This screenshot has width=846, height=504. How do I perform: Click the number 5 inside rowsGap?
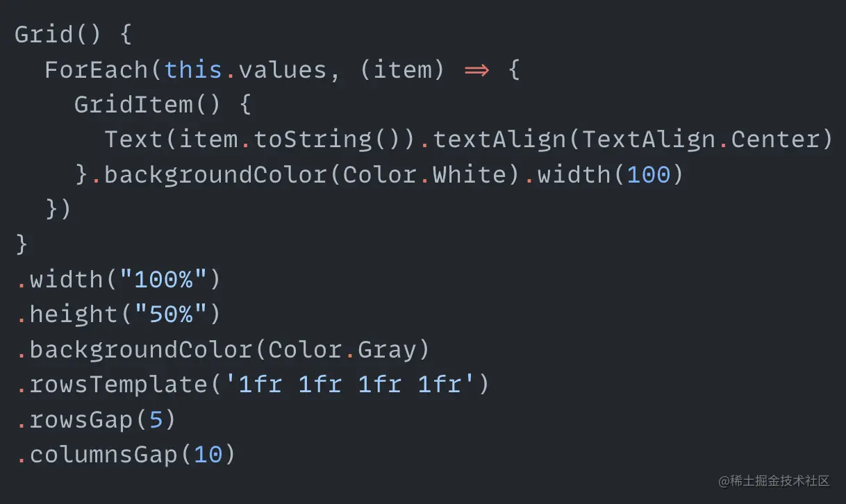click(156, 419)
